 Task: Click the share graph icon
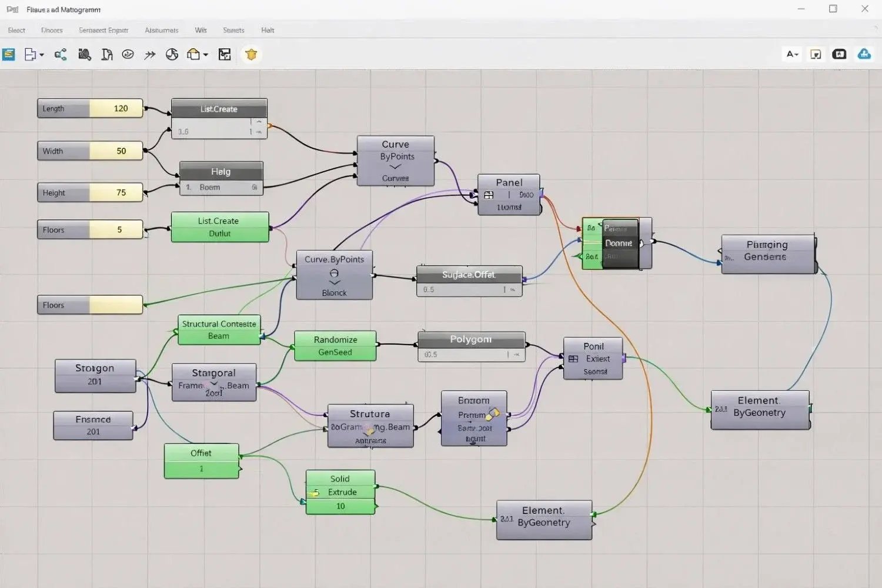(60, 54)
